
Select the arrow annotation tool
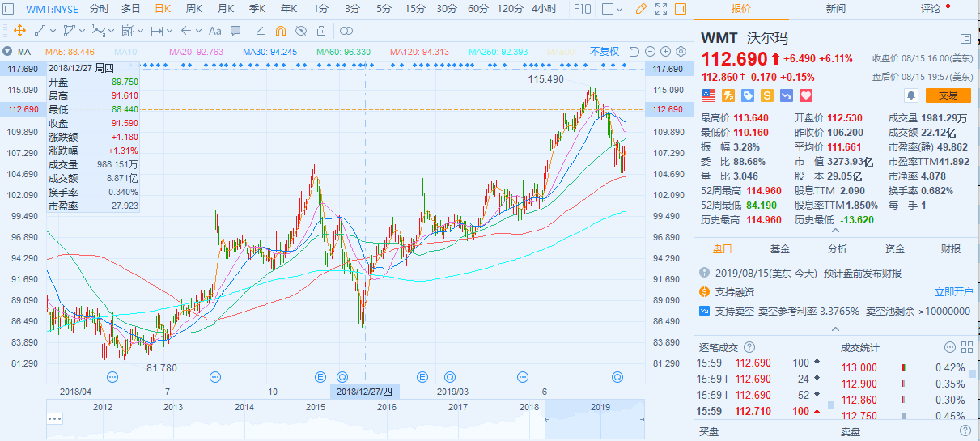(x=185, y=31)
